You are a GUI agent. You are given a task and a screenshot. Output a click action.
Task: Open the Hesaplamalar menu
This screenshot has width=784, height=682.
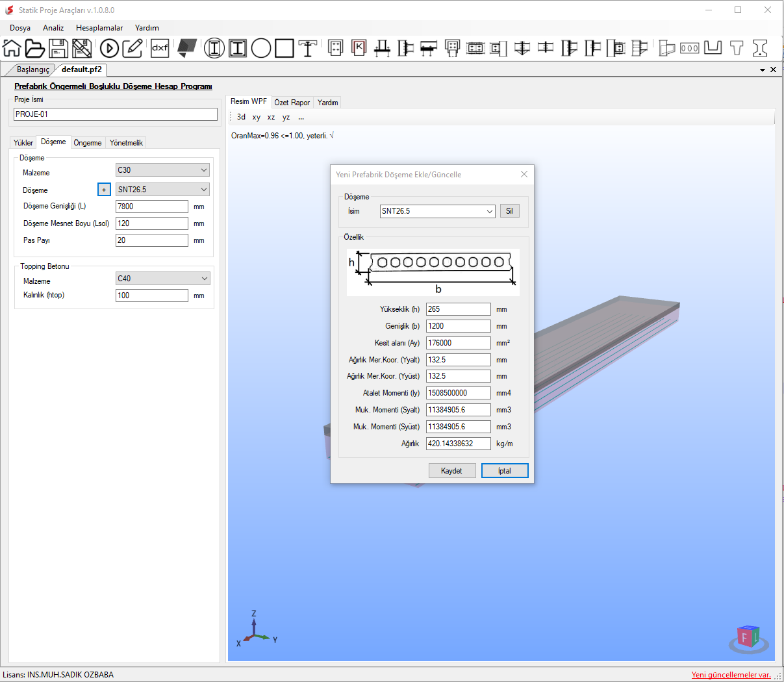pyautogui.click(x=99, y=28)
